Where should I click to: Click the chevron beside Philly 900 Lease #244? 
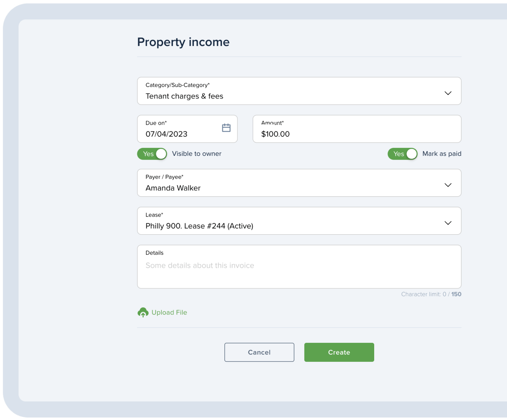click(x=448, y=223)
